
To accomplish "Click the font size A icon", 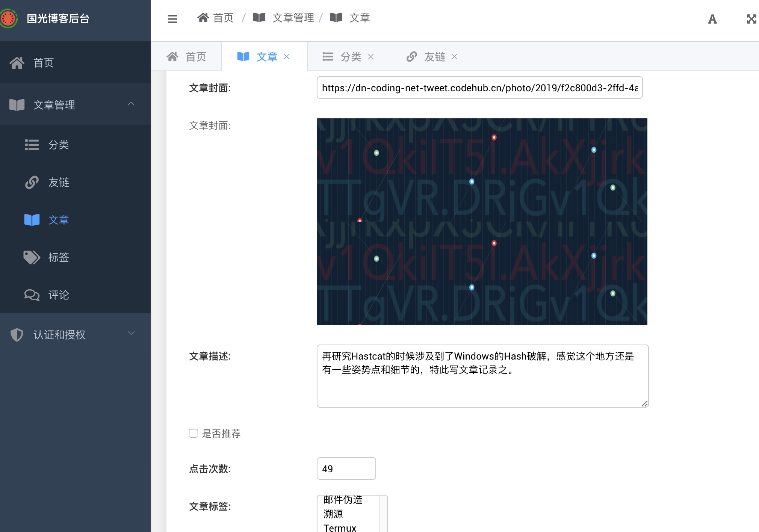I will click(712, 19).
